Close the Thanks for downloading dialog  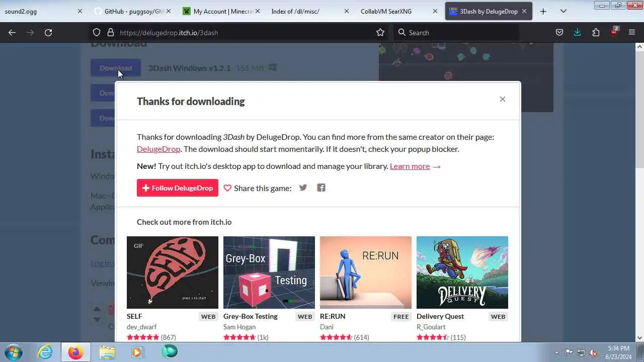tap(502, 99)
